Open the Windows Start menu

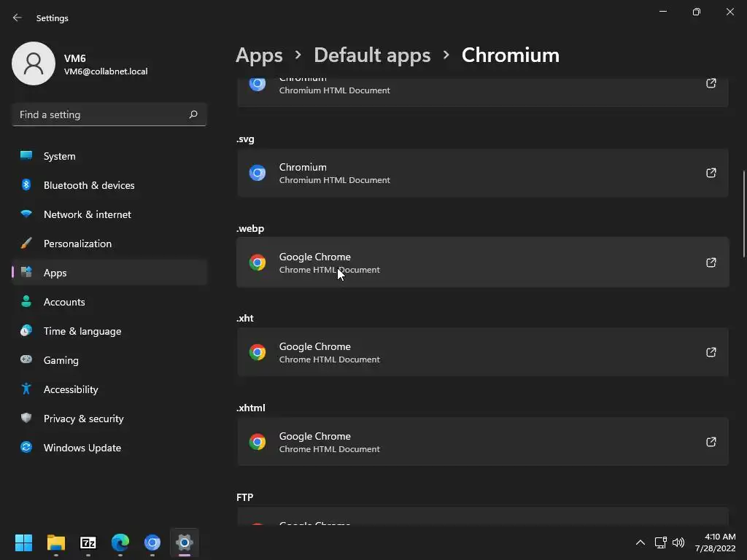click(23, 542)
